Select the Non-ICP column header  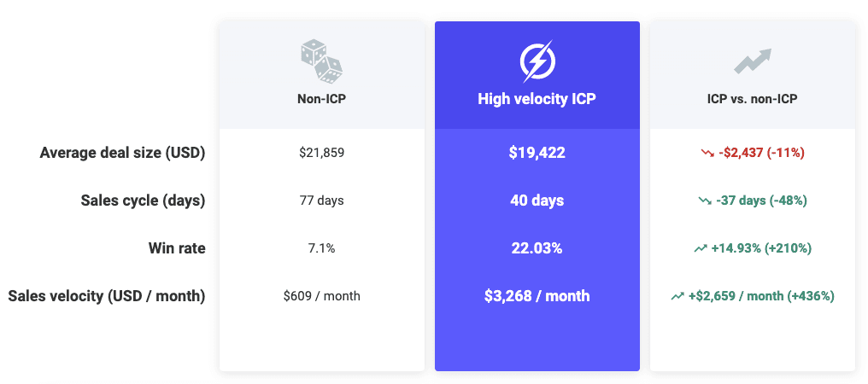(321, 99)
